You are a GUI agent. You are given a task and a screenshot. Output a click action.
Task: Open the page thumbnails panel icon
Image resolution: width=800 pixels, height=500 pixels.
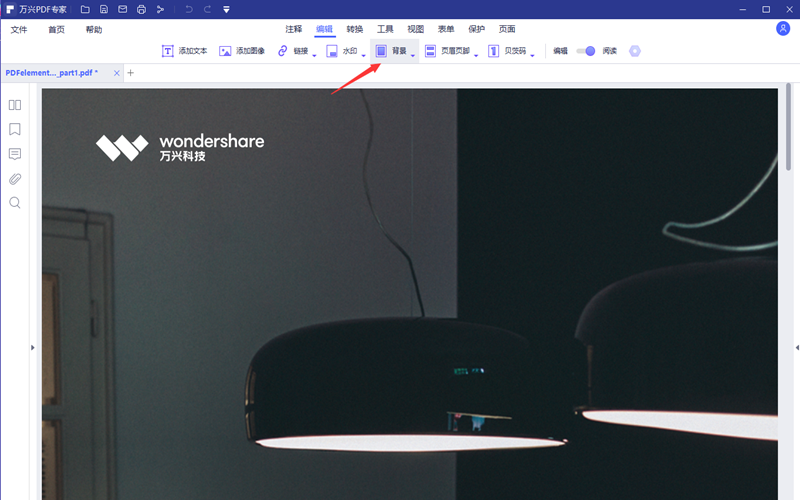coord(15,105)
